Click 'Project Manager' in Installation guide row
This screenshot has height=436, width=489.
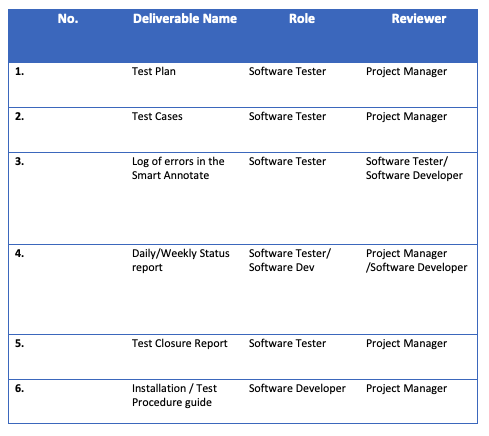(406, 389)
